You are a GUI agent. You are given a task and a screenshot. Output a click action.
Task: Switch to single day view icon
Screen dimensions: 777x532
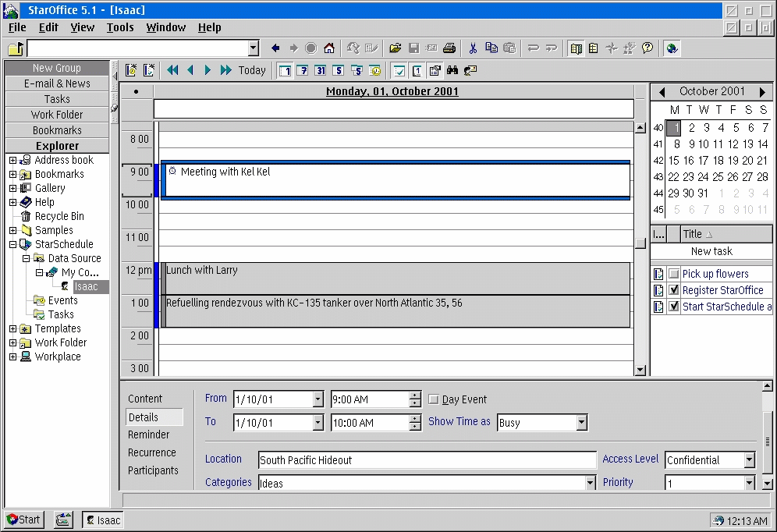point(285,70)
